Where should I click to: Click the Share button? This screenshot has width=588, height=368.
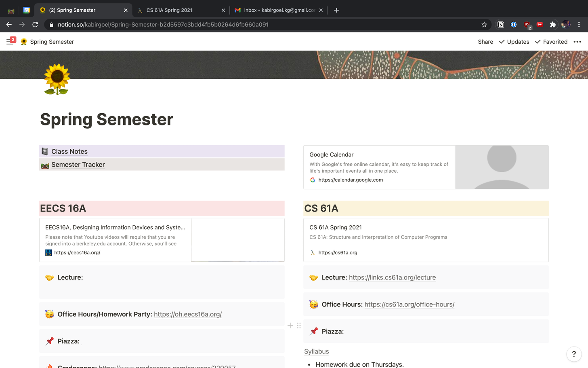click(x=485, y=42)
